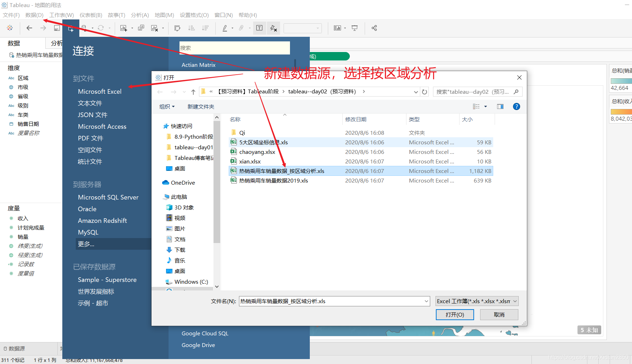
Task: Click 新建文件夹 button
Action: coord(201,106)
